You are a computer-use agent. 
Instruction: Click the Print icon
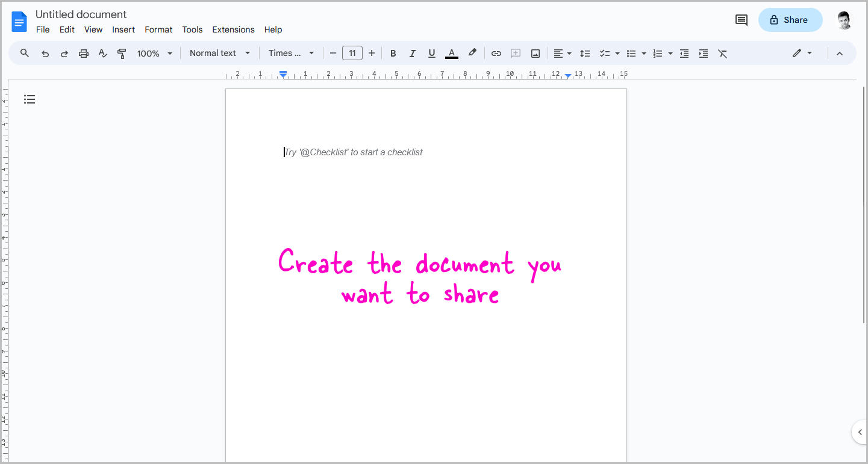(x=84, y=54)
